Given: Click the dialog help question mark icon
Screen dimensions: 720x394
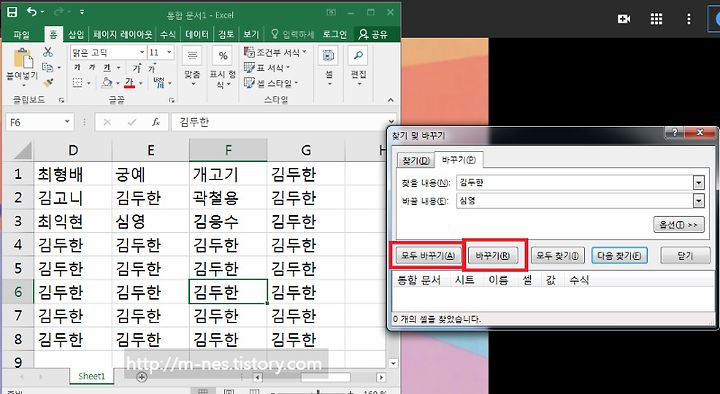Looking at the screenshot, I should [674, 133].
